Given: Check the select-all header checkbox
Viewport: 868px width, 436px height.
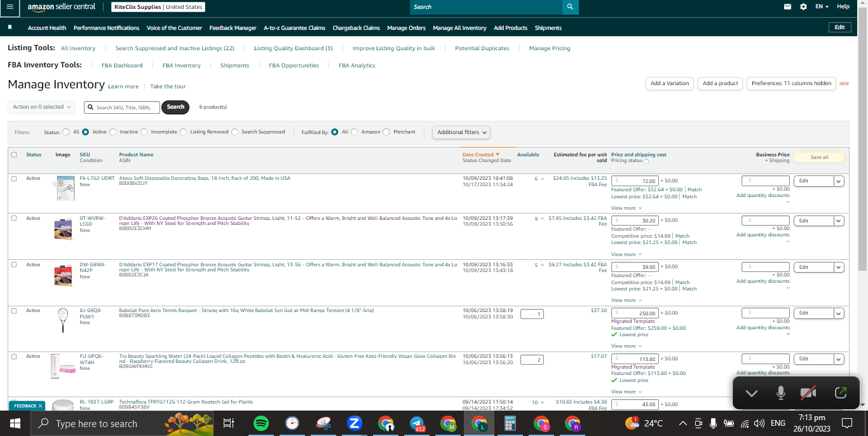Looking at the screenshot, I should pyautogui.click(x=14, y=154).
